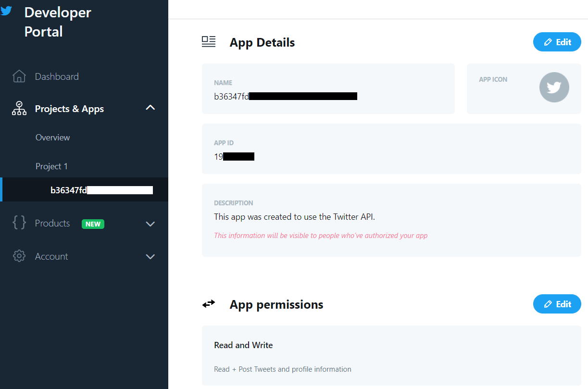The height and width of the screenshot is (389, 588).
Task: Click the Dashboard house icon
Action: 19,76
